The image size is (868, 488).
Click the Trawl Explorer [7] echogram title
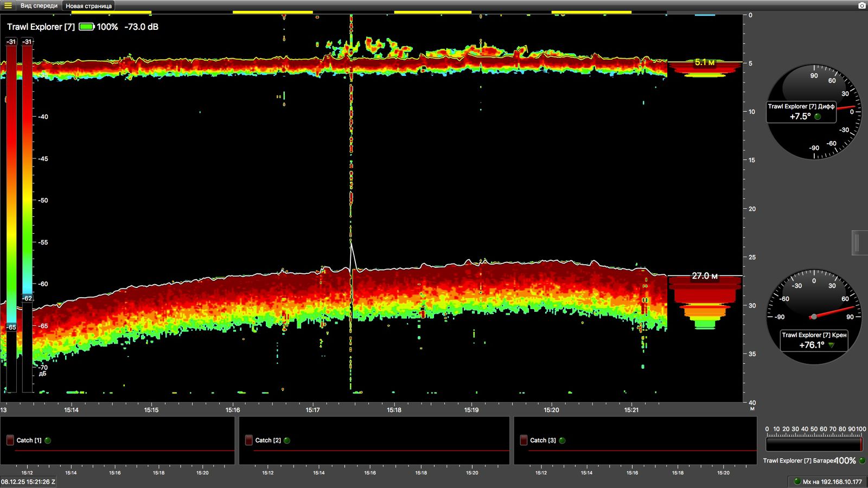click(x=41, y=27)
